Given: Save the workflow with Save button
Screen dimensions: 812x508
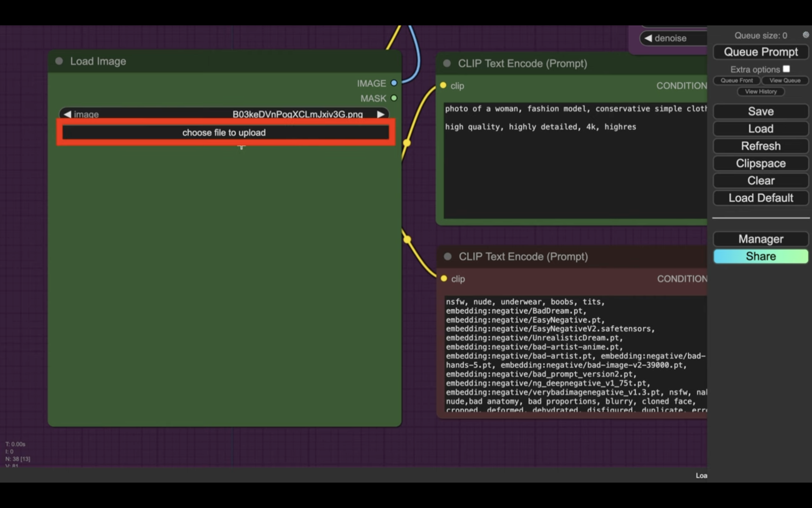Looking at the screenshot, I should [761, 111].
